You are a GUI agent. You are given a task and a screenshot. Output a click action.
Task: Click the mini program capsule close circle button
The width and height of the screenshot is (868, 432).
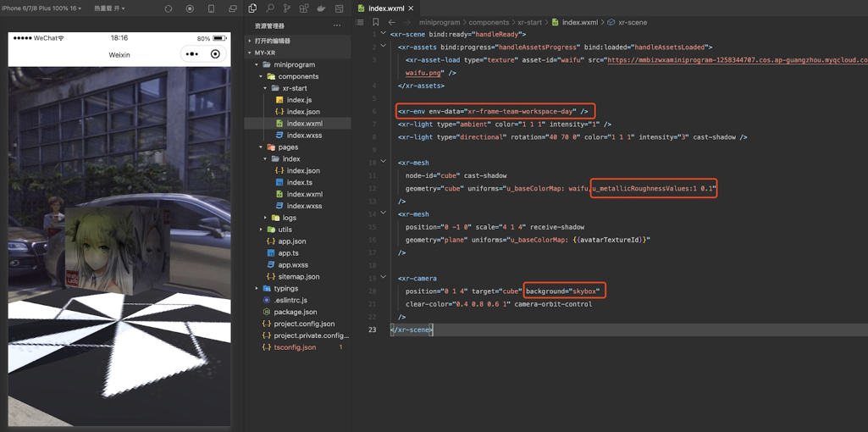[x=215, y=54]
